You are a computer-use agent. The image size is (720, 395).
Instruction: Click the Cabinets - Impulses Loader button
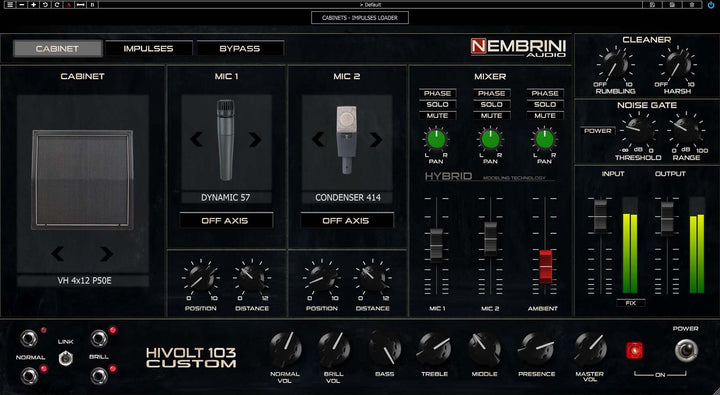360,17
